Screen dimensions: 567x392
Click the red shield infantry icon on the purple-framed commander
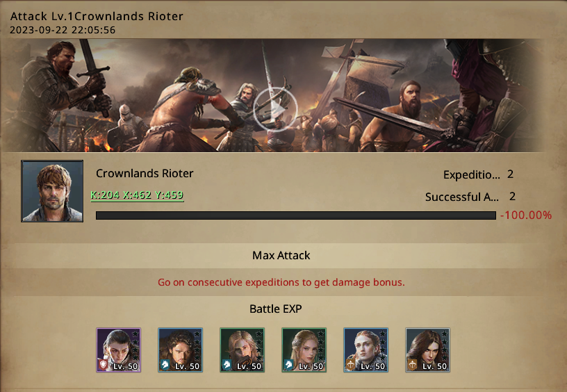(104, 364)
